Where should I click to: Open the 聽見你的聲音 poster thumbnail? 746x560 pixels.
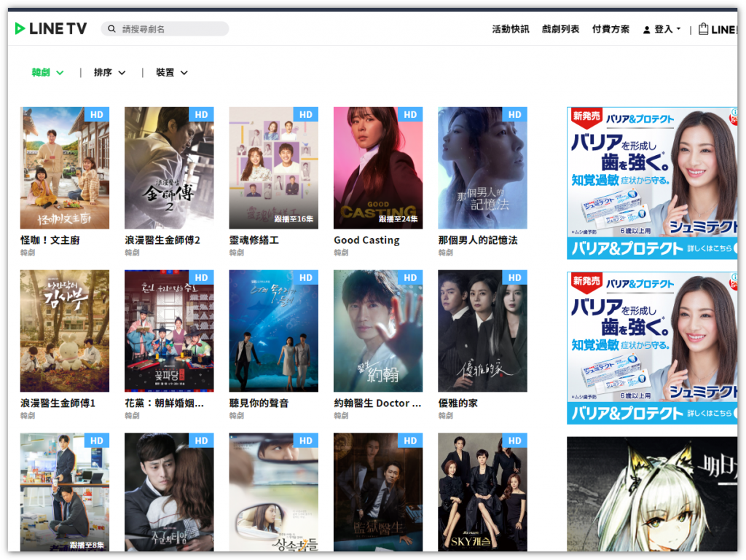click(x=274, y=331)
